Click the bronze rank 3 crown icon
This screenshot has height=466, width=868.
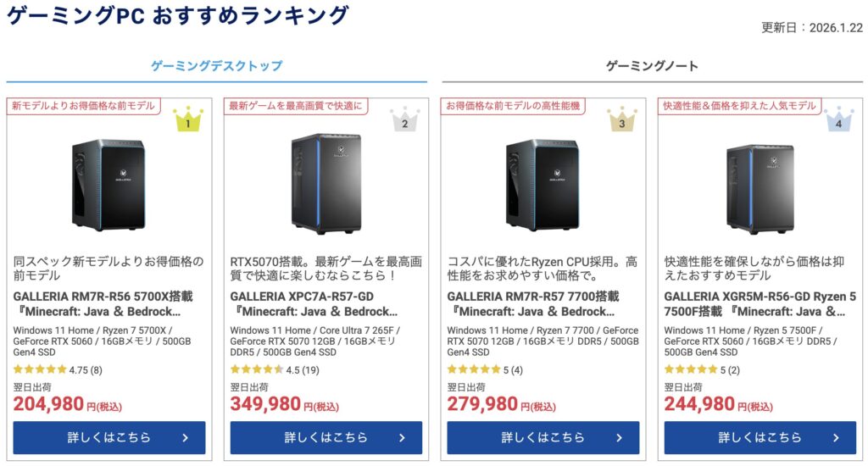621,119
